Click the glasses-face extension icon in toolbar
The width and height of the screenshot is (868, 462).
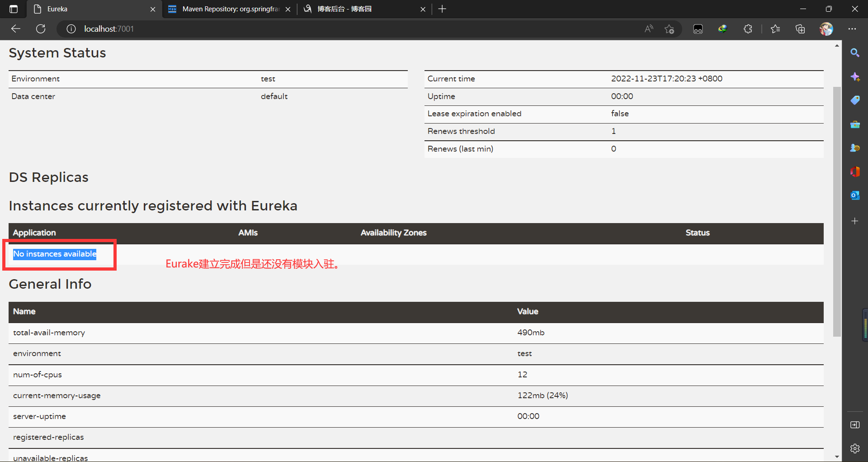pyautogui.click(x=698, y=29)
